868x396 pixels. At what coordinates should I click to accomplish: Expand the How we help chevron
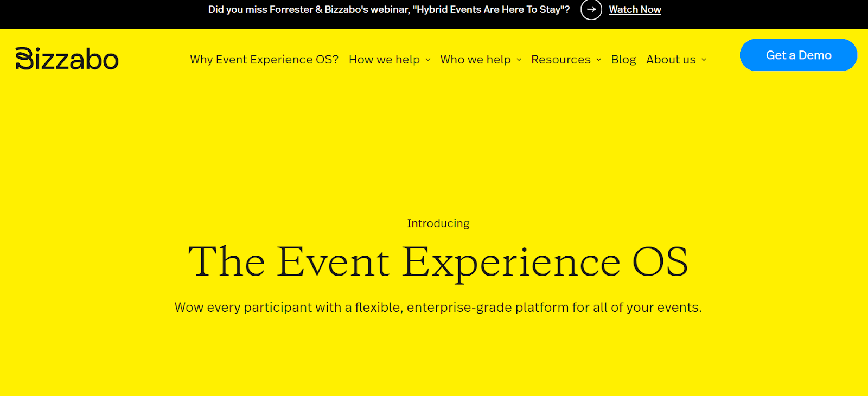[428, 60]
